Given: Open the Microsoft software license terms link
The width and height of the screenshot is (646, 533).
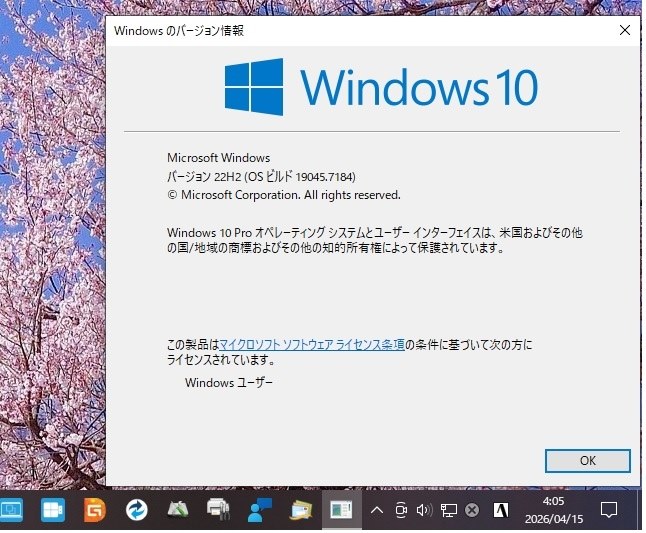Looking at the screenshot, I should (x=311, y=344).
